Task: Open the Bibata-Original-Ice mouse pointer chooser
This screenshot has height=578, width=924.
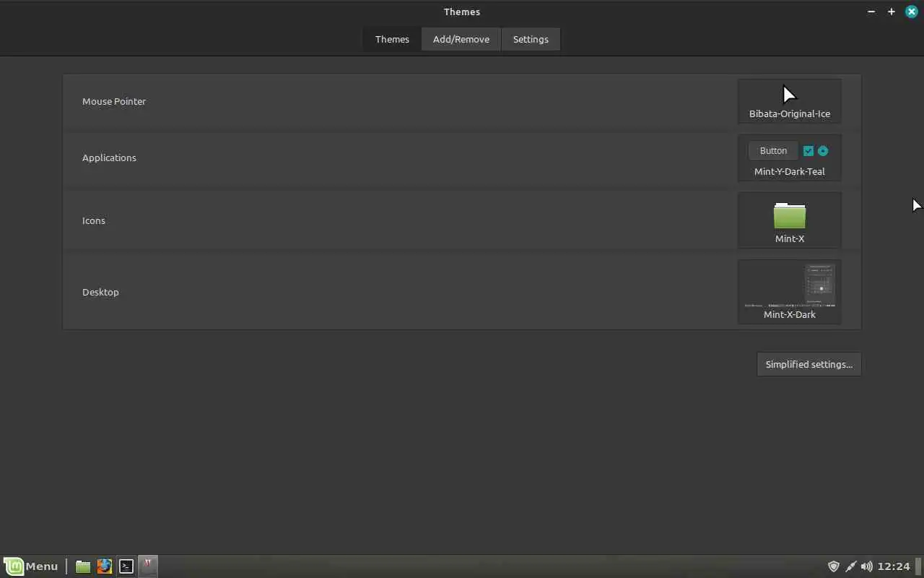Action: pyautogui.click(x=790, y=101)
